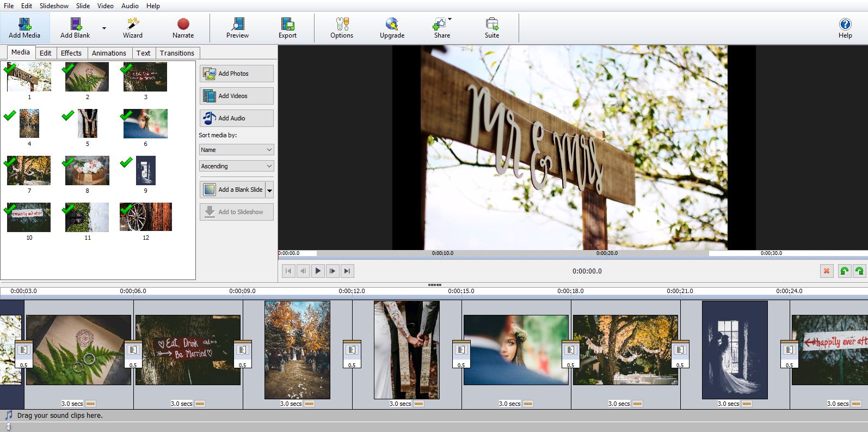Open the Add Blank dropdown arrow
The height and width of the screenshot is (432, 868).
click(104, 28)
